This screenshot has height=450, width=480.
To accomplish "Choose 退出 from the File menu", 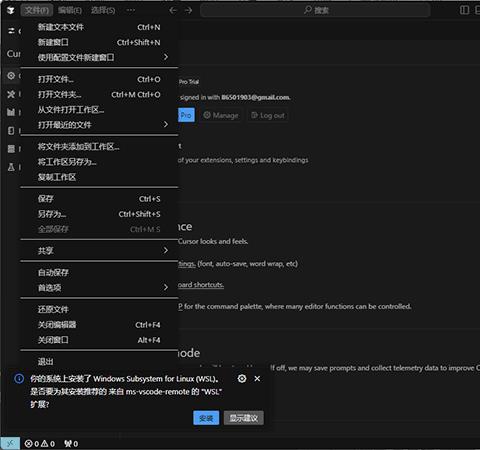I will [x=99, y=362].
